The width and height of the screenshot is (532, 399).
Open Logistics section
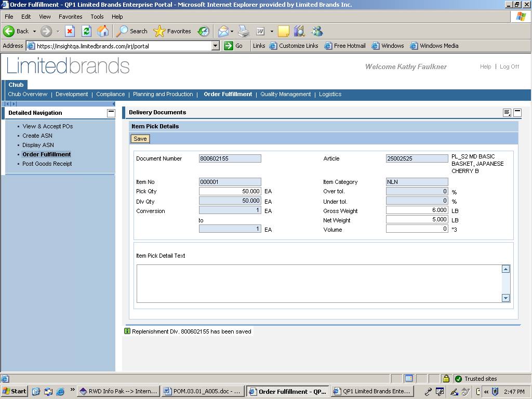coord(330,95)
